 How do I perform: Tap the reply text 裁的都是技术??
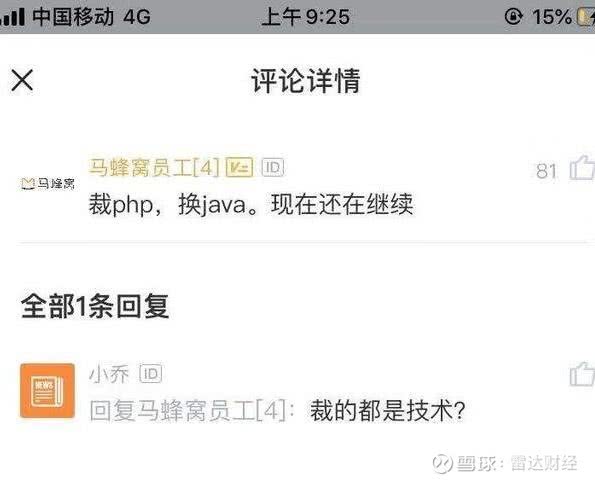point(388,411)
